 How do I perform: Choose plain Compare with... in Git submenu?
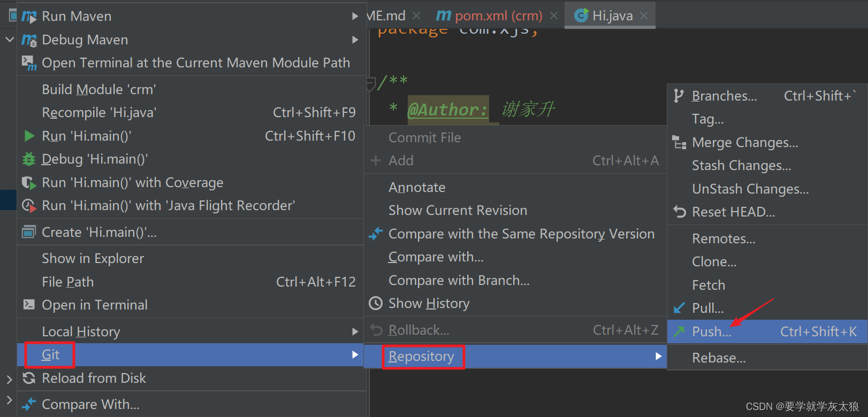point(515,257)
